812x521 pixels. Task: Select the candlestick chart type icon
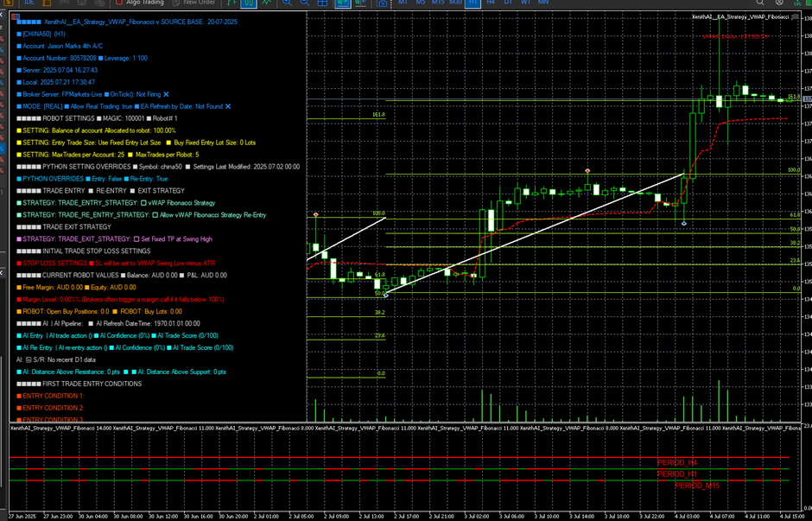(249, 3)
